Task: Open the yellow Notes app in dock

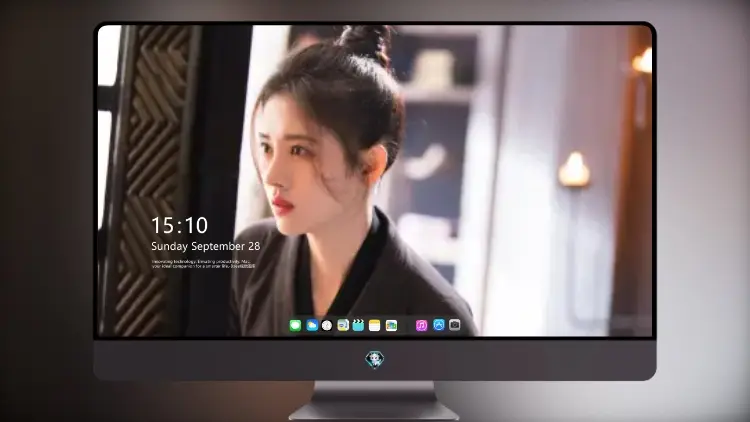Action: pos(375,325)
